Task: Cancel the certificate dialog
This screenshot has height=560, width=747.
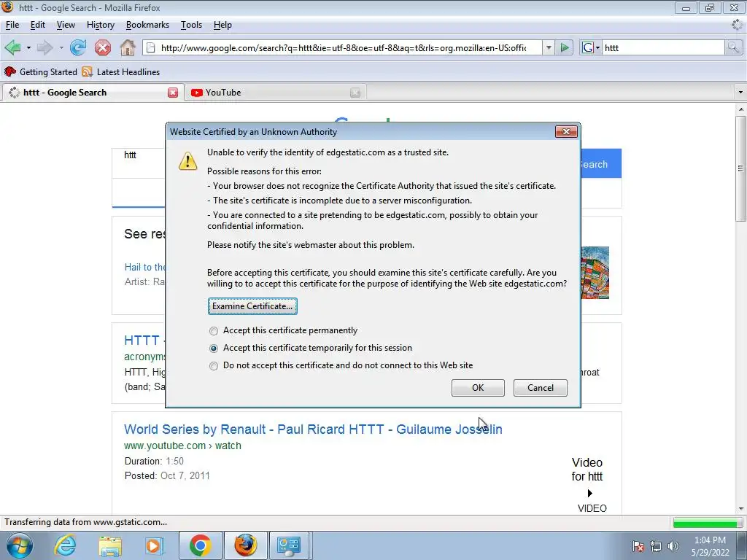Action: point(541,388)
